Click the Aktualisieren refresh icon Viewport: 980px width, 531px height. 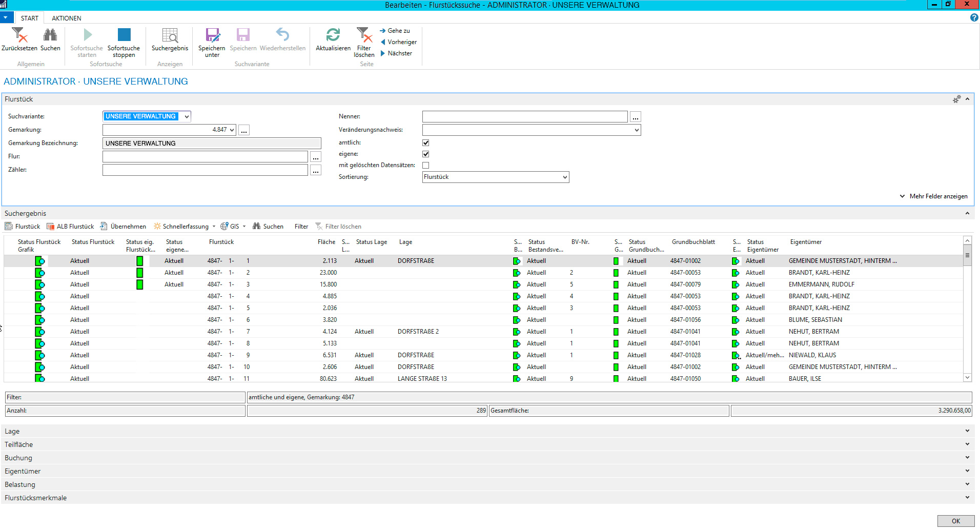[x=333, y=35]
